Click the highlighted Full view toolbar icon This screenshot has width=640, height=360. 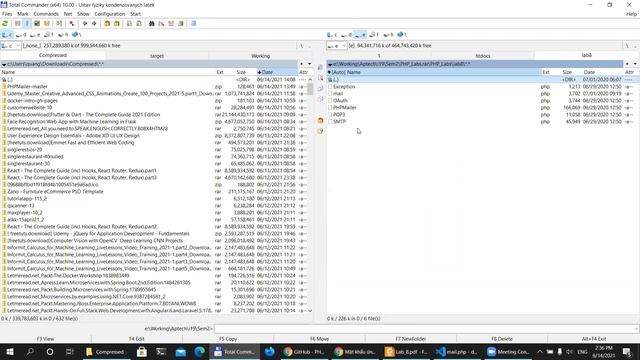27,24
